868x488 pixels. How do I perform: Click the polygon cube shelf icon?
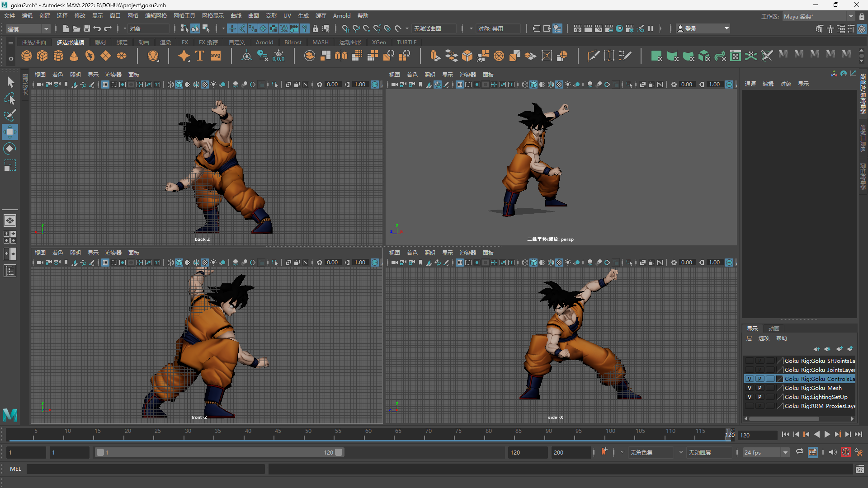pyautogui.click(x=42, y=56)
